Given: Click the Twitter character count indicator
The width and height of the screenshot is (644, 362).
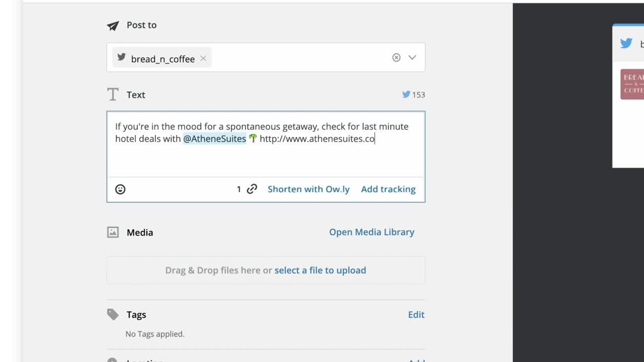Looking at the screenshot, I should click(413, 95).
